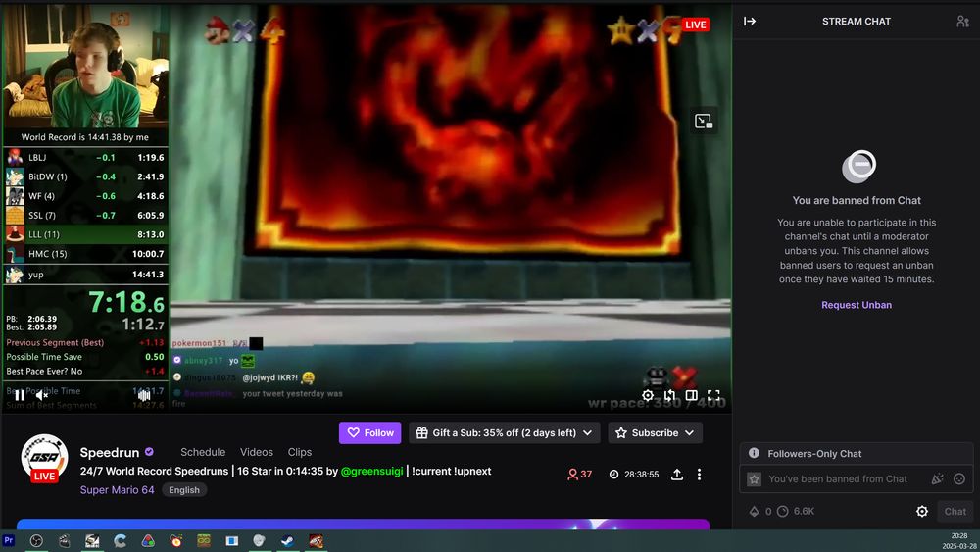980x552 pixels.
Task: Expand the Gift a Sub dropdown
Action: [x=505, y=432]
